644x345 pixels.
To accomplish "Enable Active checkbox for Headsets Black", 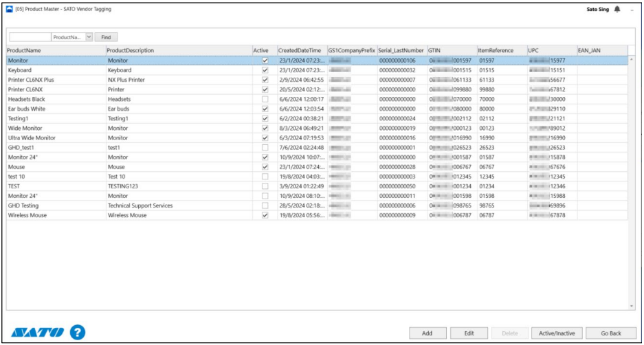I will 265,99.
